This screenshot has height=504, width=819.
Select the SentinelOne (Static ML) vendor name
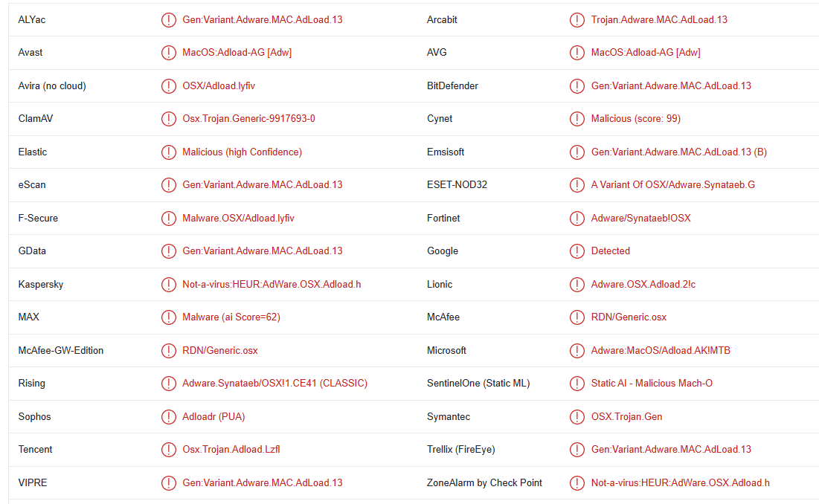[478, 384]
